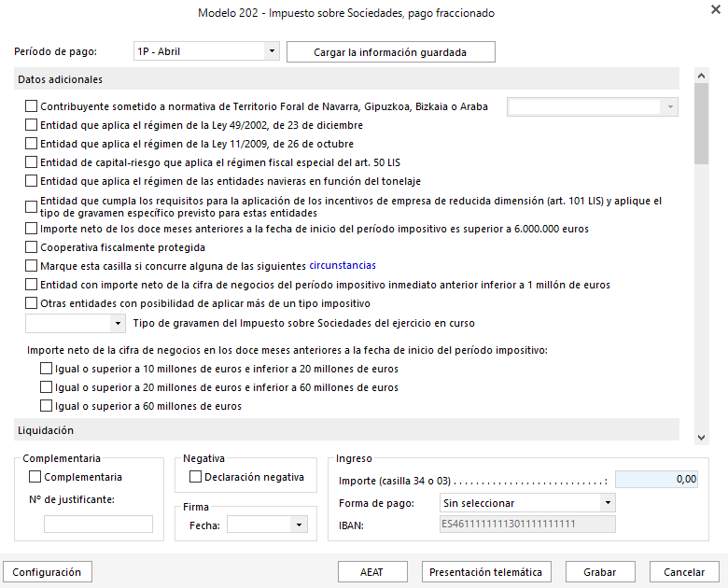Click Cargar la información guardada button
The height and width of the screenshot is (588, 728).
390,52
